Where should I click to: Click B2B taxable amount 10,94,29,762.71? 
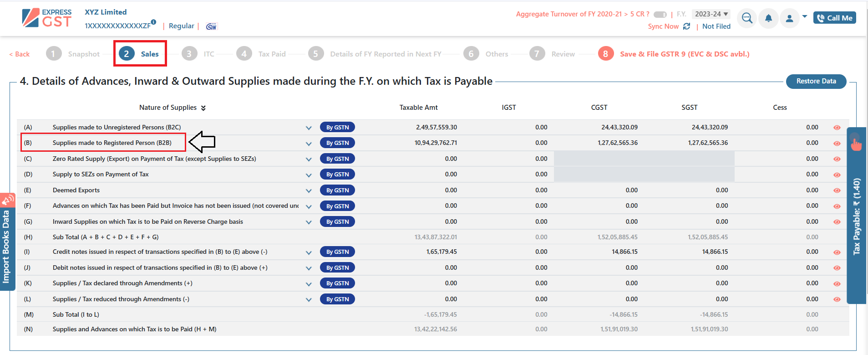pos(436,143)
